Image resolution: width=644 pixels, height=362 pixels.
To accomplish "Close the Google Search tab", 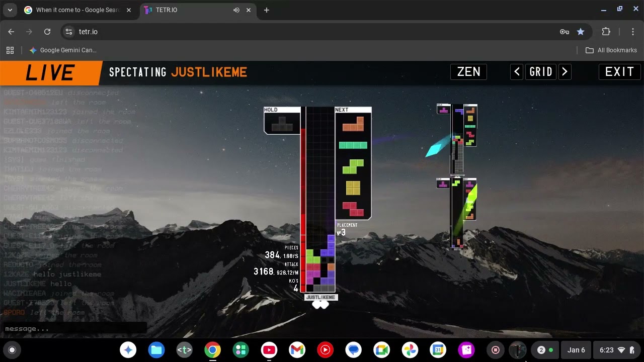I will 129,10.
